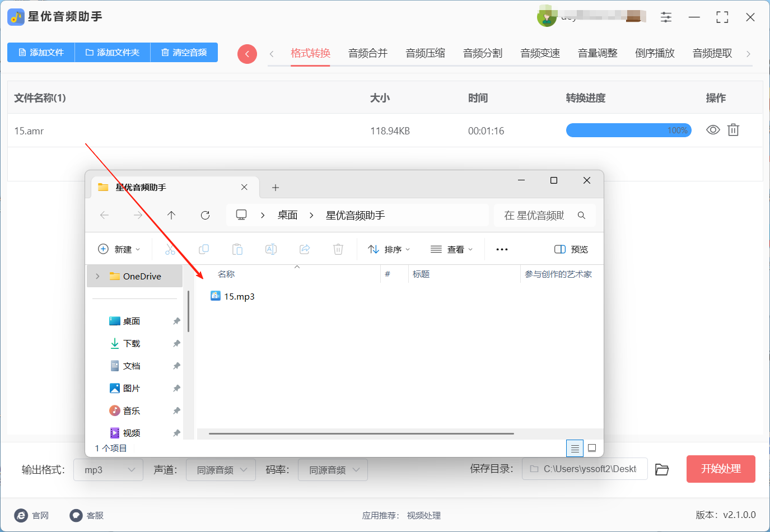The width and height of the screenshot is (770, 532).
Task: Add a new Explorer tab
Action: [x=276, y=188]
